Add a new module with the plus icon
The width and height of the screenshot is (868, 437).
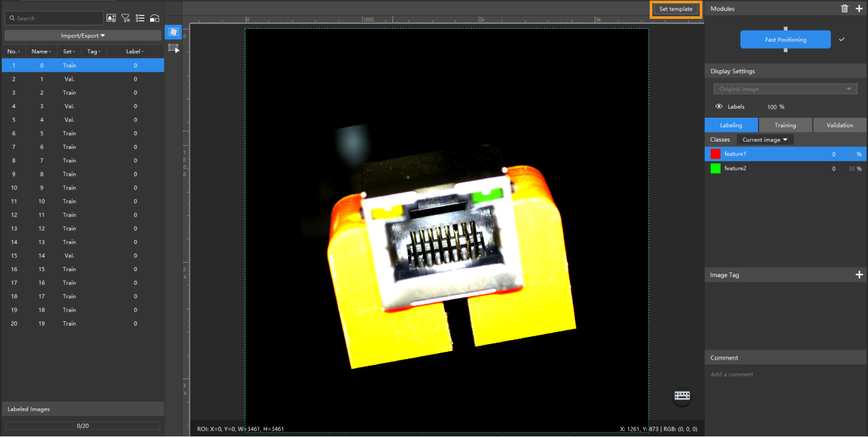(x=859, y=8)
